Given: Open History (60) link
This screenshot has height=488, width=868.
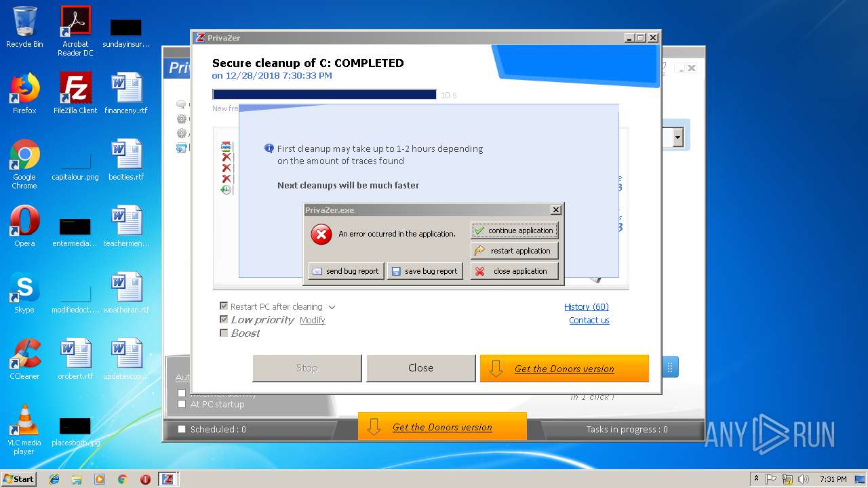Looking at the screenshot, I should (587, 307).
